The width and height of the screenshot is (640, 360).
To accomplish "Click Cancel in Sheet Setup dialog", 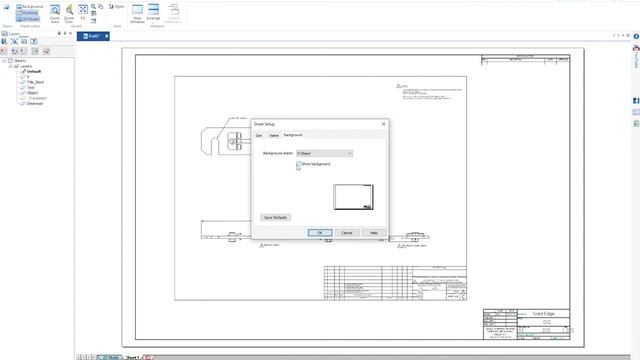I will 347,233.
